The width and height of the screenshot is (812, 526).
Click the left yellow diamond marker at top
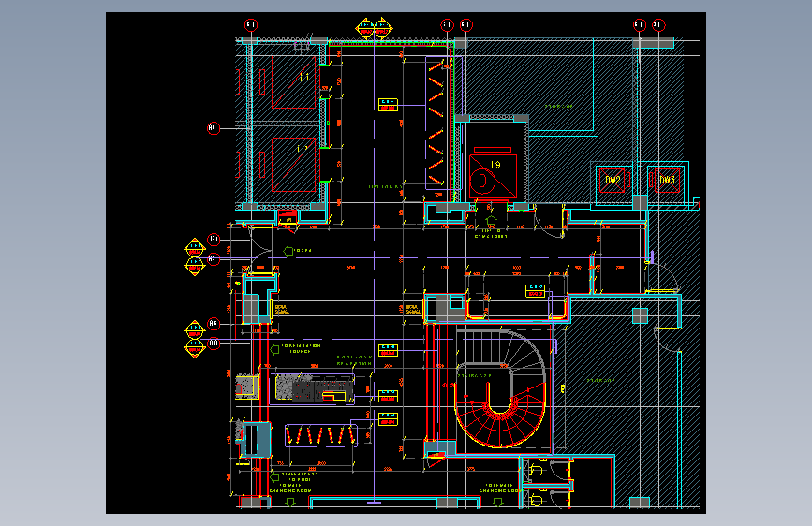point(365,28)
